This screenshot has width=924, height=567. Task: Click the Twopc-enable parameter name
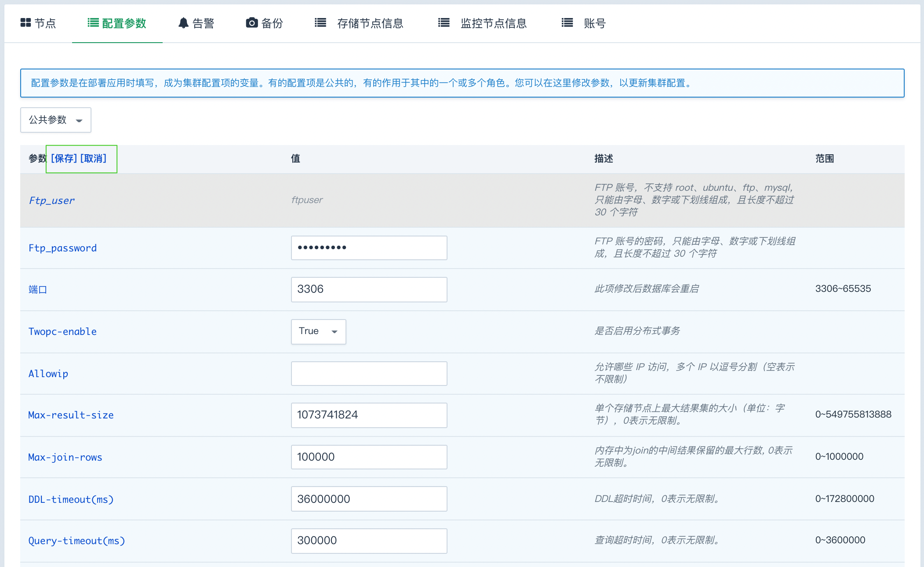62,332
